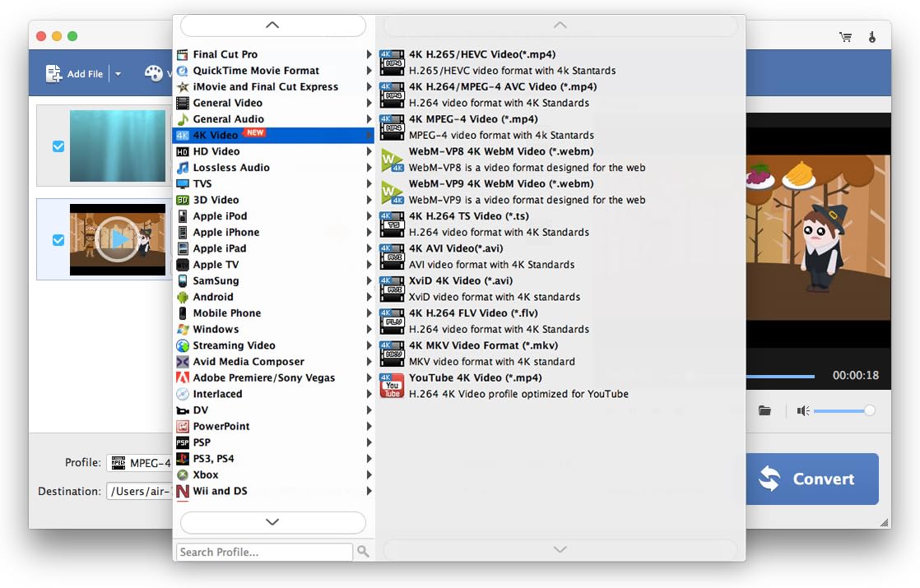Click the 4K MKV Video Format icon
This screenshot has height=588, width=920.
click(392, 354)
